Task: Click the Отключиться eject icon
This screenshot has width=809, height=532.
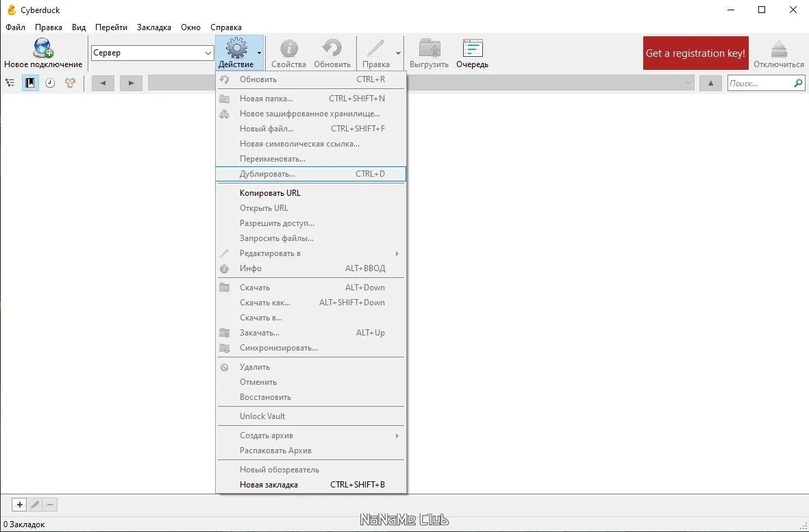Action: (779, 49)
